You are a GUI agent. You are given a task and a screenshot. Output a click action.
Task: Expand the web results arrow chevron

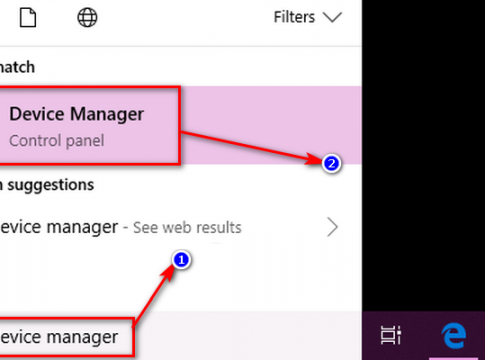point(332,227)
